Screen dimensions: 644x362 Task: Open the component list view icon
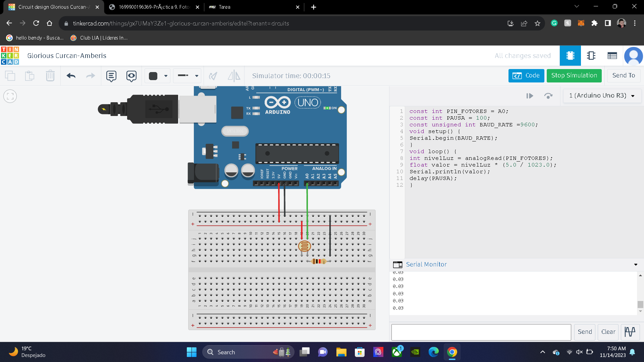tap(612, 56)
